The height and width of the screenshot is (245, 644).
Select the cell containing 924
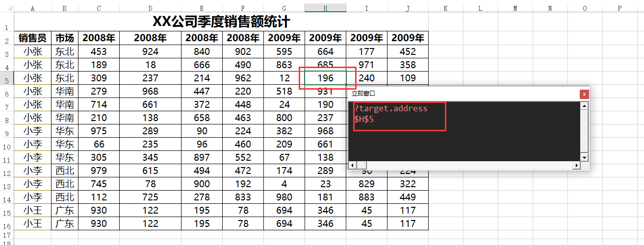(150, 51)
